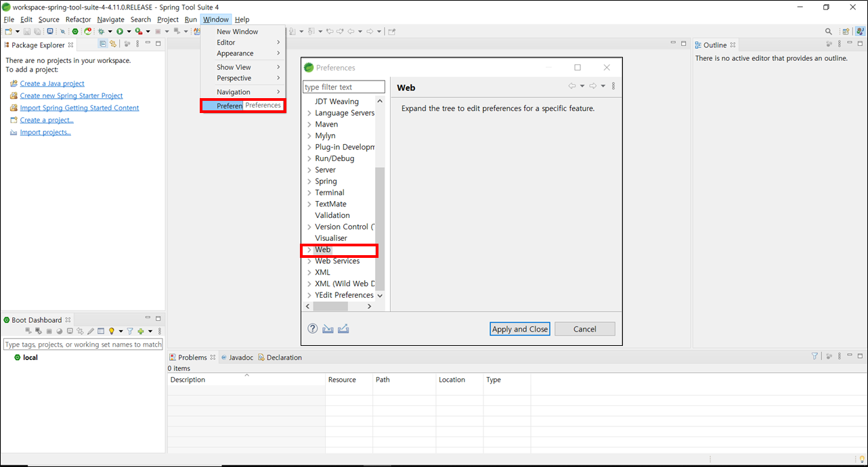
Task: Click the preferences tree horizontal scrollbar
Action: tap(330, 307)
